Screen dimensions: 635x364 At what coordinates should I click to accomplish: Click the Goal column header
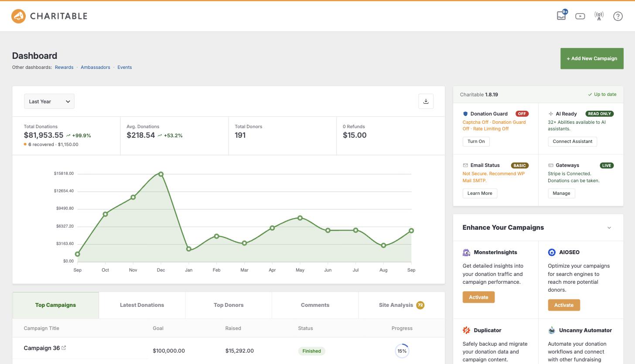pyautogui.click(x=158, y=328)
